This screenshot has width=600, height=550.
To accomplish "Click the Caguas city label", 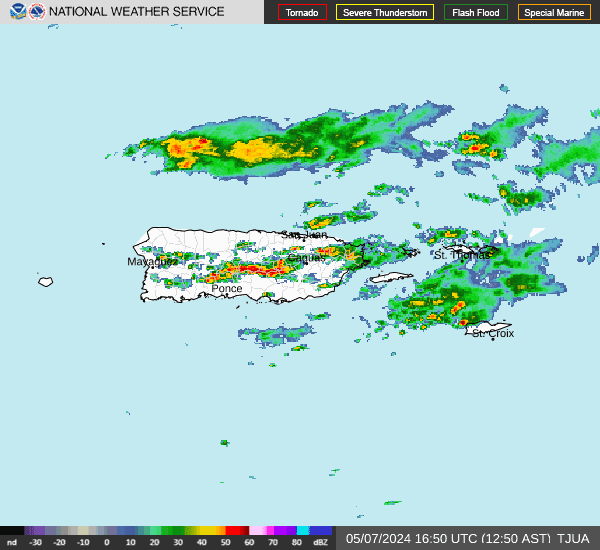I will coord(306,258).
